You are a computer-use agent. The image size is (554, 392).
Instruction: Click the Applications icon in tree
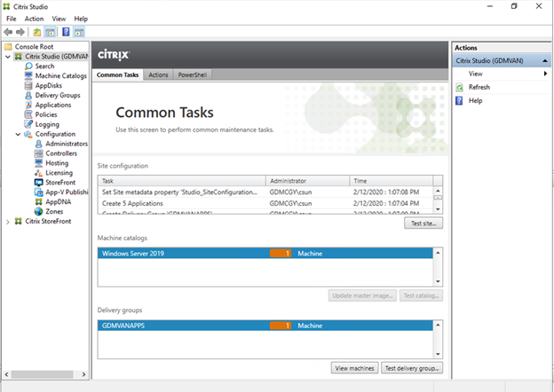[28, 105]
